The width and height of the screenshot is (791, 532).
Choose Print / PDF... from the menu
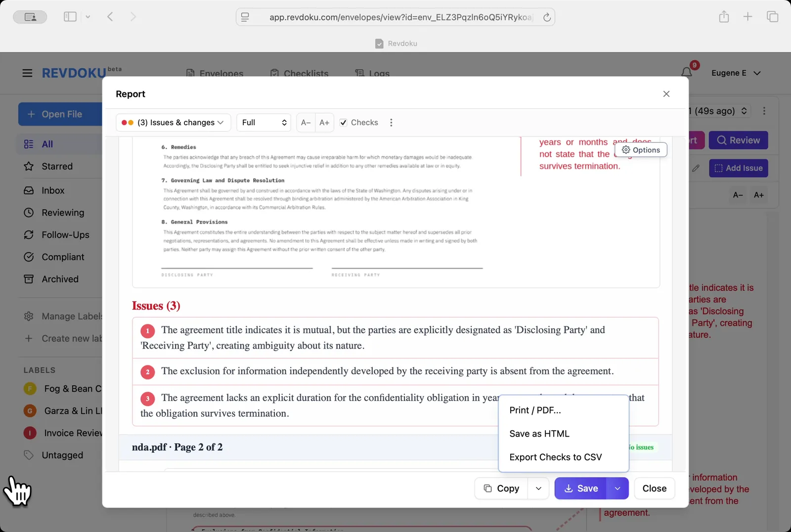coord(535,410)
